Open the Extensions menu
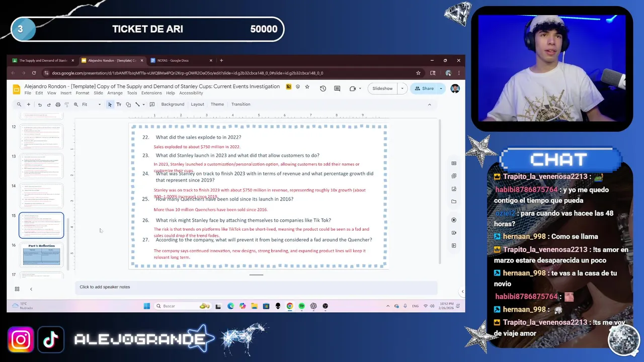644x362 pixels. (151, 93)
